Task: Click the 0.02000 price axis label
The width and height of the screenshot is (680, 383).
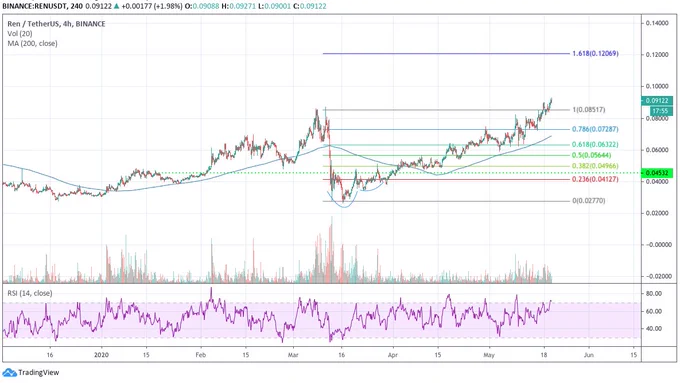Action: (x=657, y=213)
